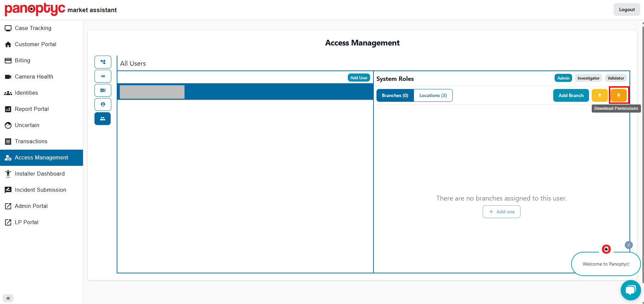Select the contact card view icon

pos(103,90)
